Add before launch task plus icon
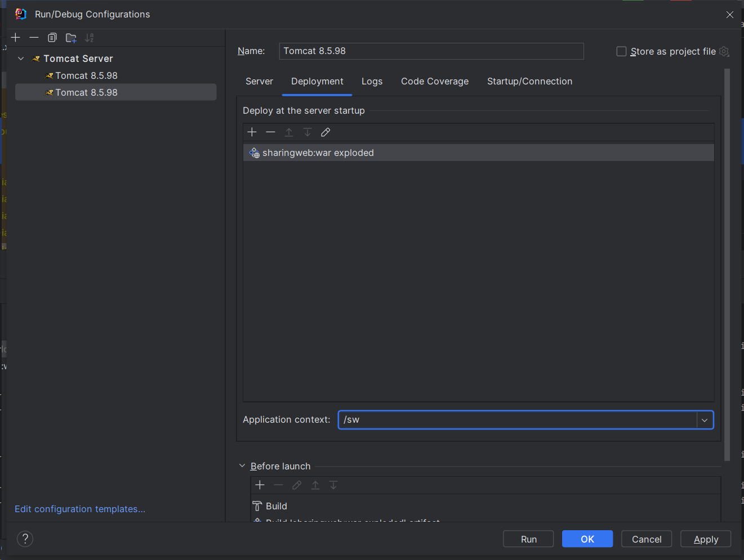Viewport: 744px width, 560px height. 260,485
